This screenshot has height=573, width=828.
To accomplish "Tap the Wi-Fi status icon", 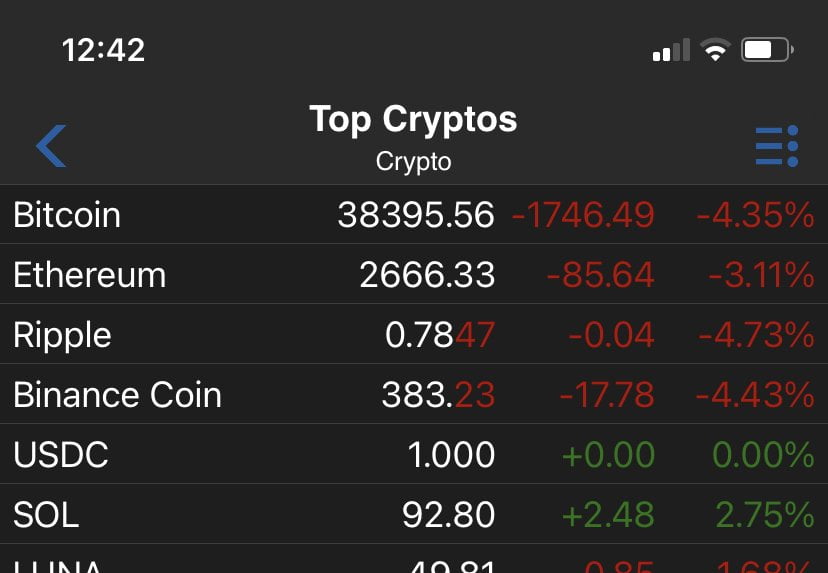I will coord(715,50).
